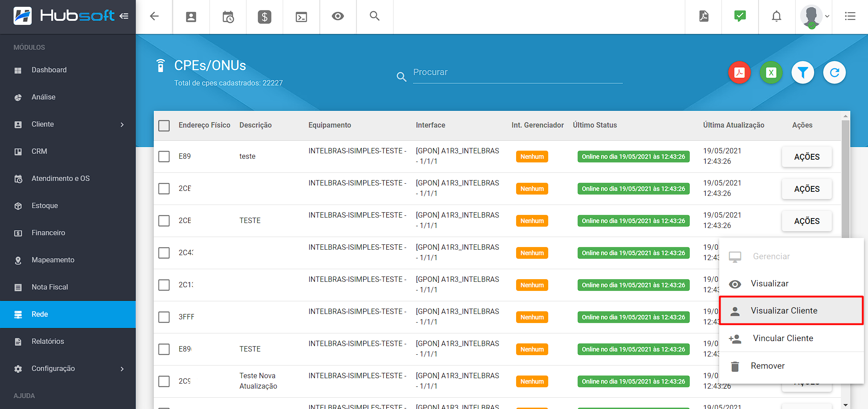Click AÇÕES button for the 2CE row with no description
This screenshot has height=409, width=868.
(806, 189)
